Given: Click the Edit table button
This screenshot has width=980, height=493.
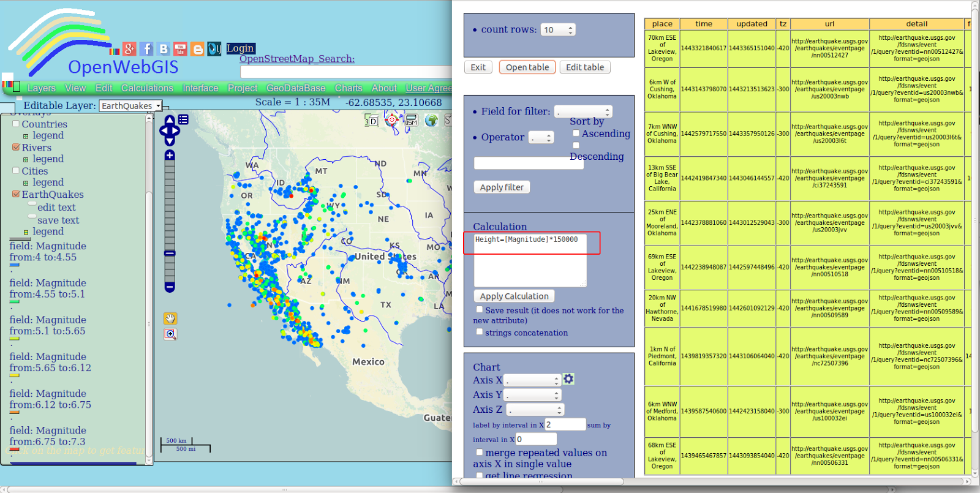Looking at the screenshot, I should (x=585, y=67).
